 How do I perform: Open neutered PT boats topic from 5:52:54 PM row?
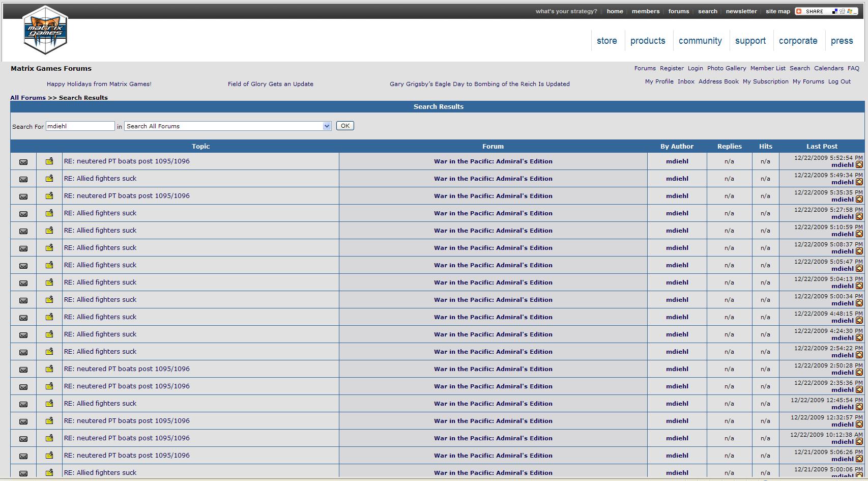(127, 161)
